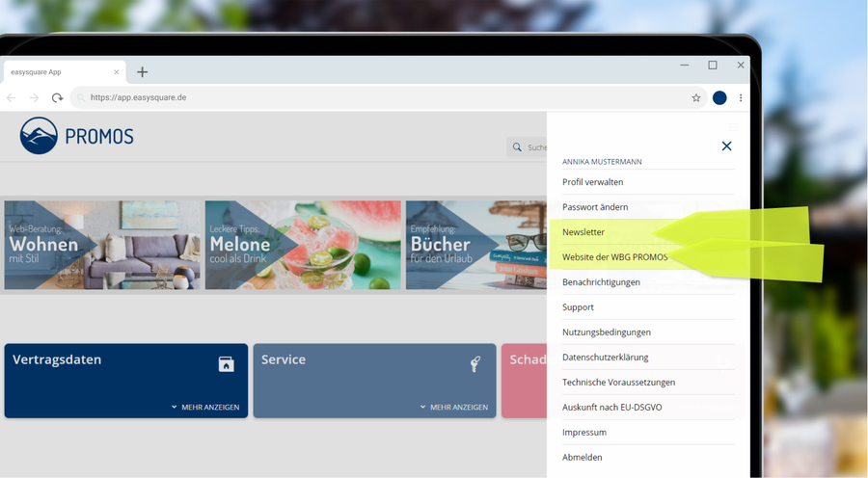Open Newsletter menu entry
The image size is (868, 478).
583,232
